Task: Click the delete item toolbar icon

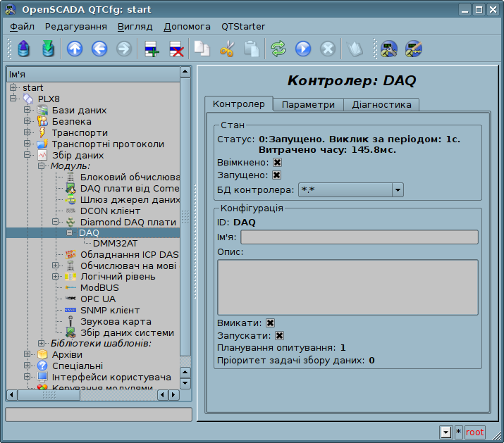Action: click(x=176, y=49)
